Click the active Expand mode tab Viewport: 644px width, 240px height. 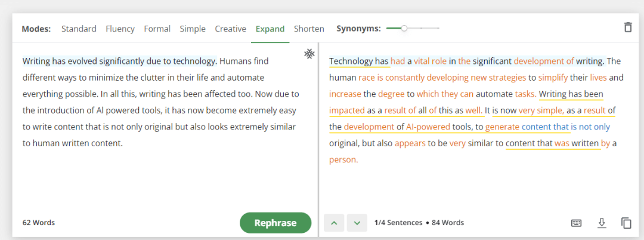pyautogui.click(x=270, y=29)
